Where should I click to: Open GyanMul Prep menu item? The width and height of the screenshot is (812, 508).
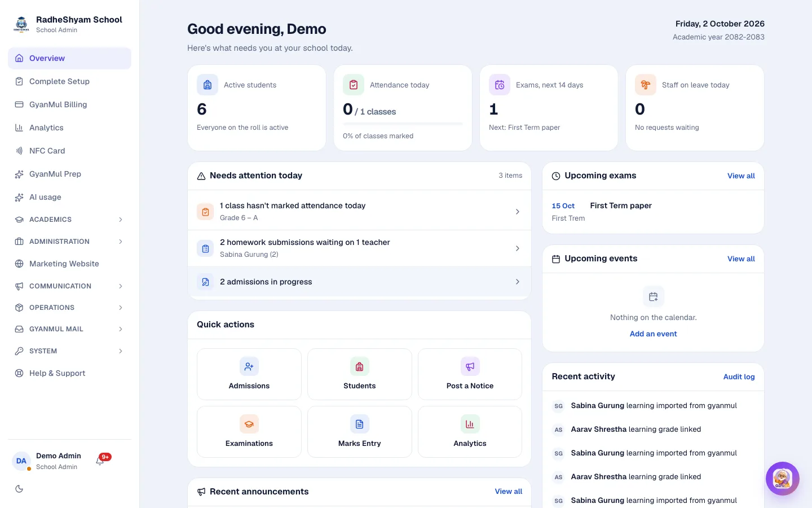pyautogui.click(x=69, y=174)
